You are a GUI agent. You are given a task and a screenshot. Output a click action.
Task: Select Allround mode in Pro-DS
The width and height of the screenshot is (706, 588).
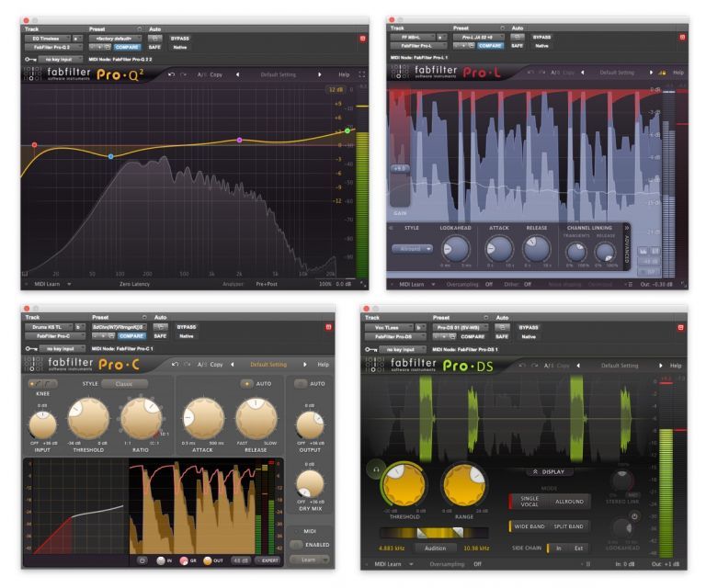pyautogui.click(x=569, y=502)
